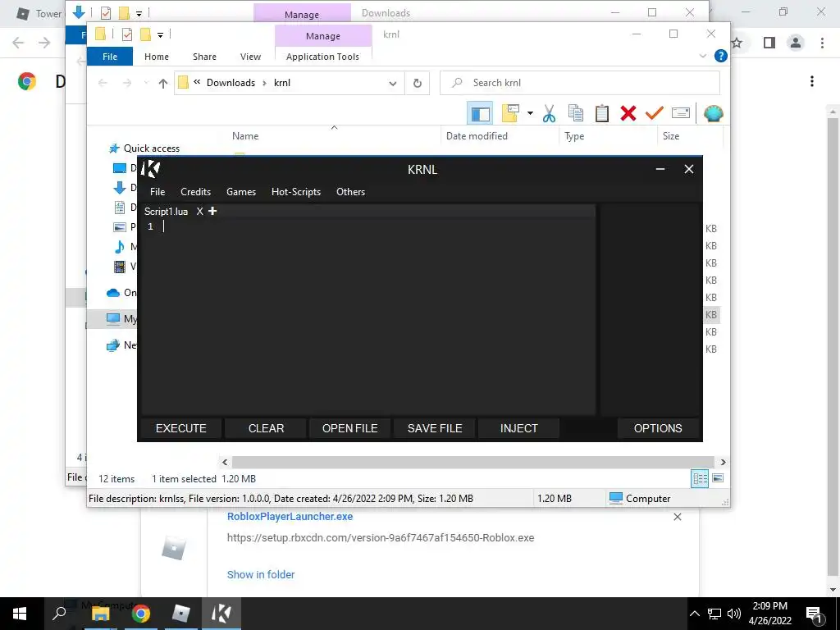Click the Search krnl field
840x630 pixels.
pos(580,83)
